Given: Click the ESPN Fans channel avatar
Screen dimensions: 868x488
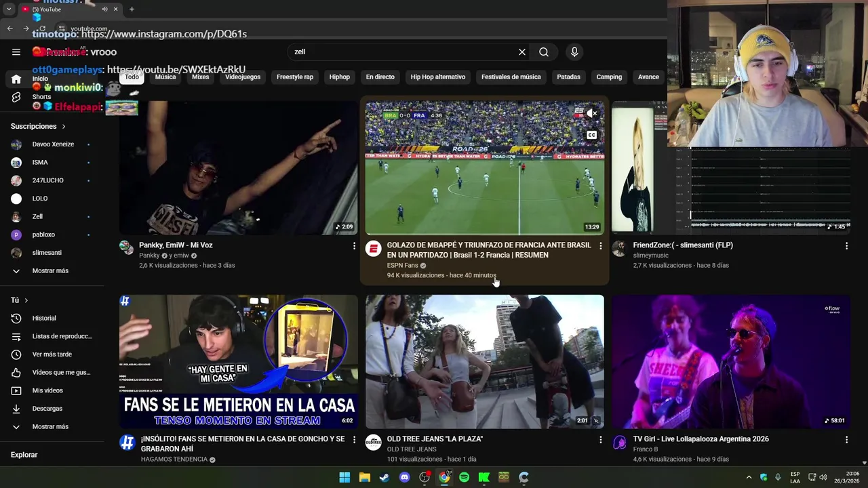Looking at the screenshot, I should 373,248.
